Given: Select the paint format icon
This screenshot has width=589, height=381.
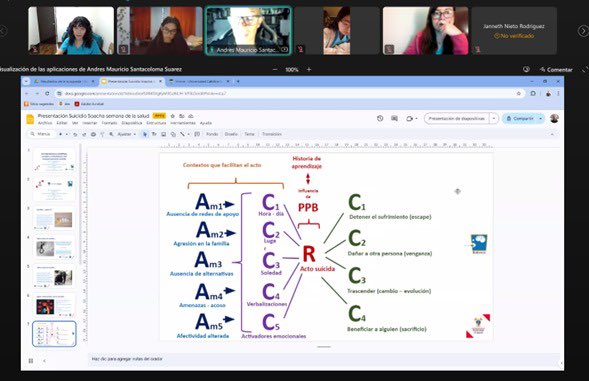Looking at the screenshot, I should [102, 134].
